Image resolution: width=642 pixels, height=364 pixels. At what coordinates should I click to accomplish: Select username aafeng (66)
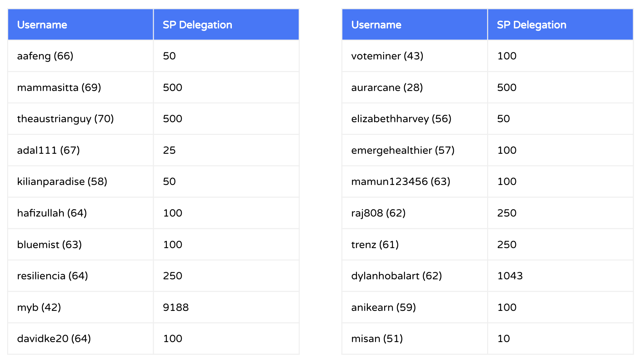[45, 56]
